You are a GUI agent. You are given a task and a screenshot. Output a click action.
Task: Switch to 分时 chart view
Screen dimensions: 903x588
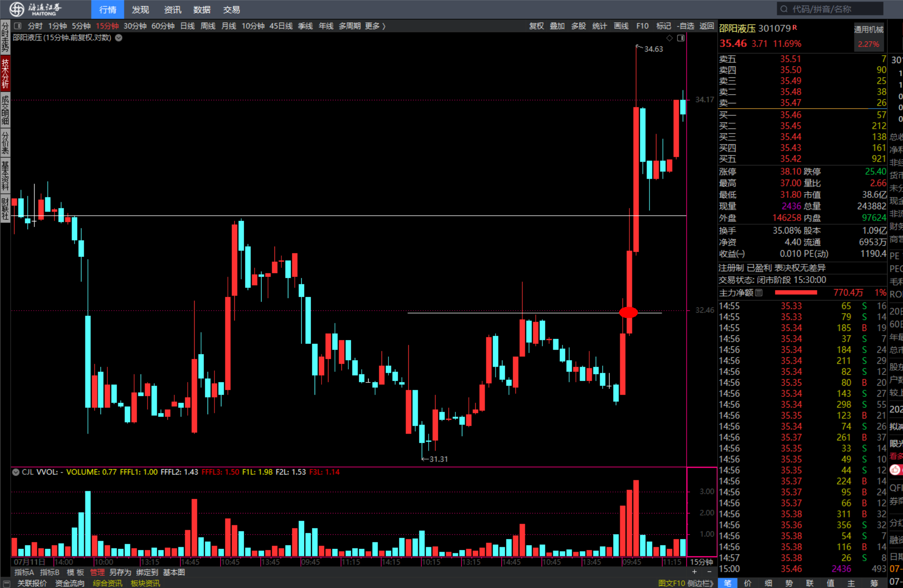pos(35,26)
